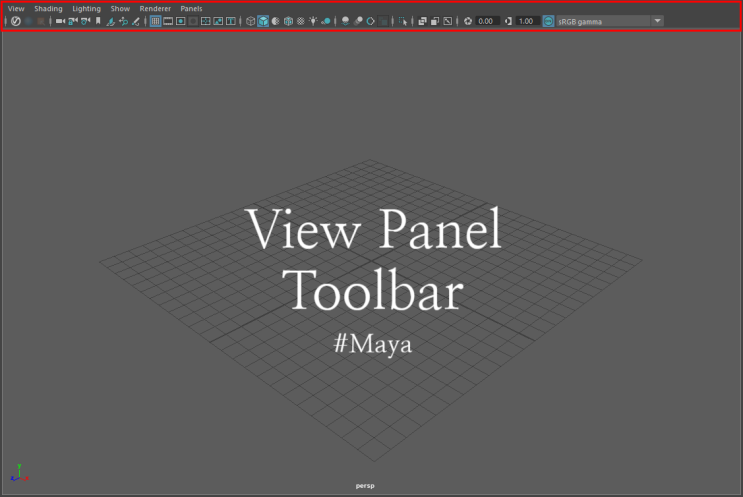
Task: Toggle multisample anti-aliasing icon
Action: pyautogui.click(x=371, y=21)
